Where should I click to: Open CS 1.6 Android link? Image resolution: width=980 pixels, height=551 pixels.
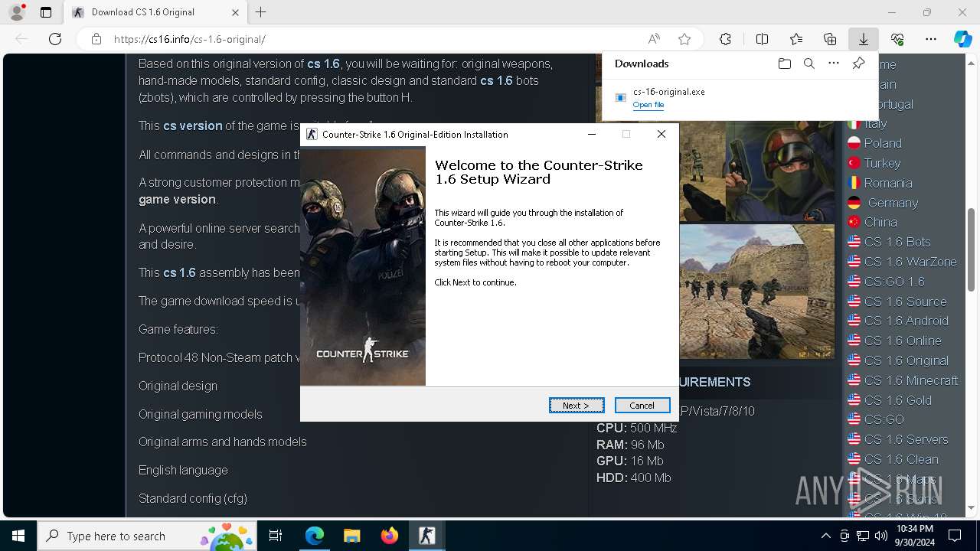[906, 321]
